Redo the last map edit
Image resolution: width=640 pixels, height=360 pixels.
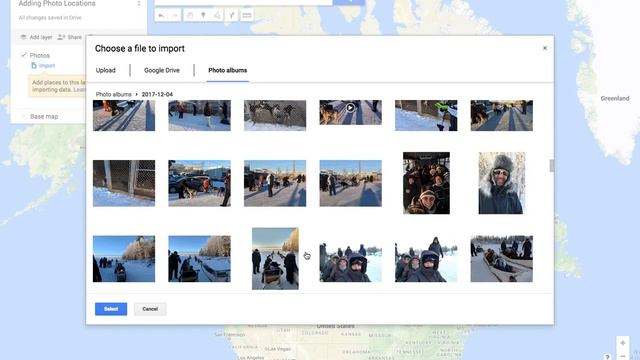[x=175, y=16]
